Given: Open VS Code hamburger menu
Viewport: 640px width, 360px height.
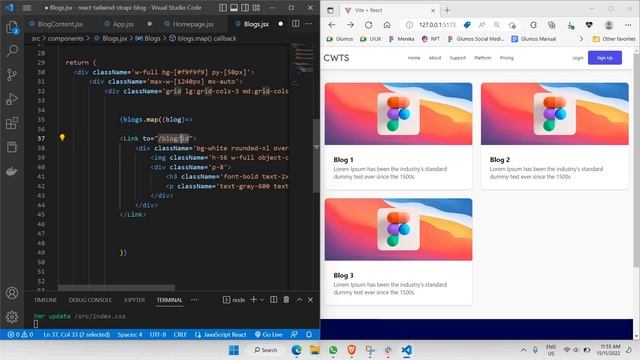Looking at the screenshot, I should 27,7.
